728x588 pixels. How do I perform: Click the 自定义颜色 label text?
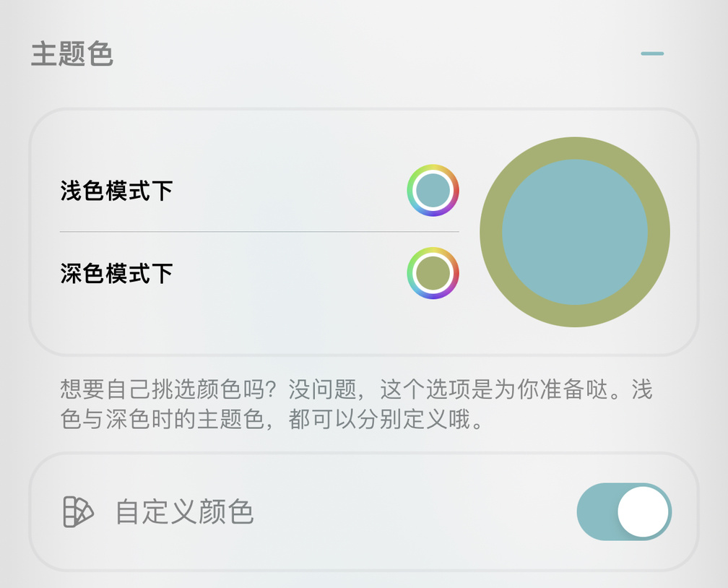coord(185,512)
